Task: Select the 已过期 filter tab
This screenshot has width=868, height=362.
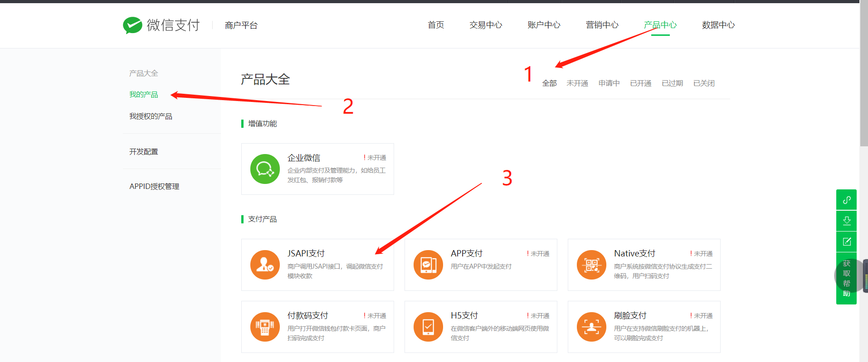Action: [673, 83]
